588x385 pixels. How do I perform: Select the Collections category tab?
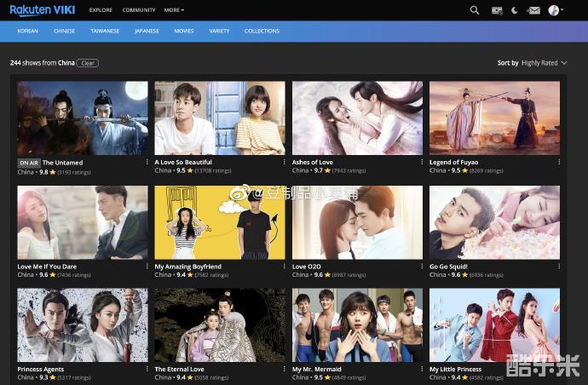tap(262, 32)
